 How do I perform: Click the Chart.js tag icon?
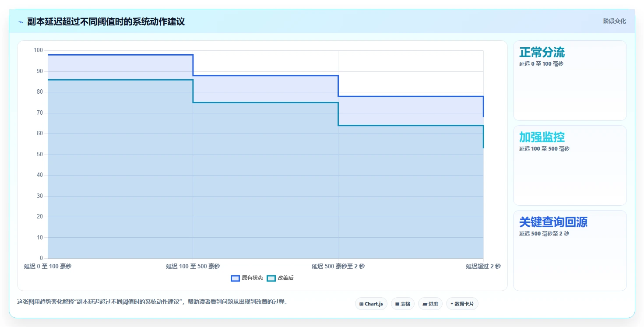point(361,304)
